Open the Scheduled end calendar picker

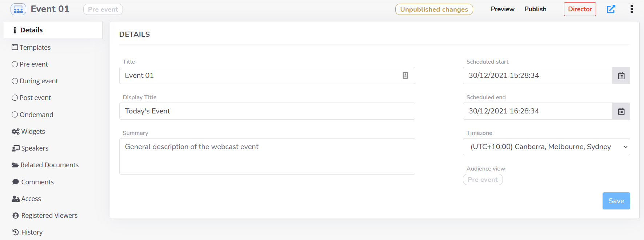pyautogui.click(x=621, y=111)
